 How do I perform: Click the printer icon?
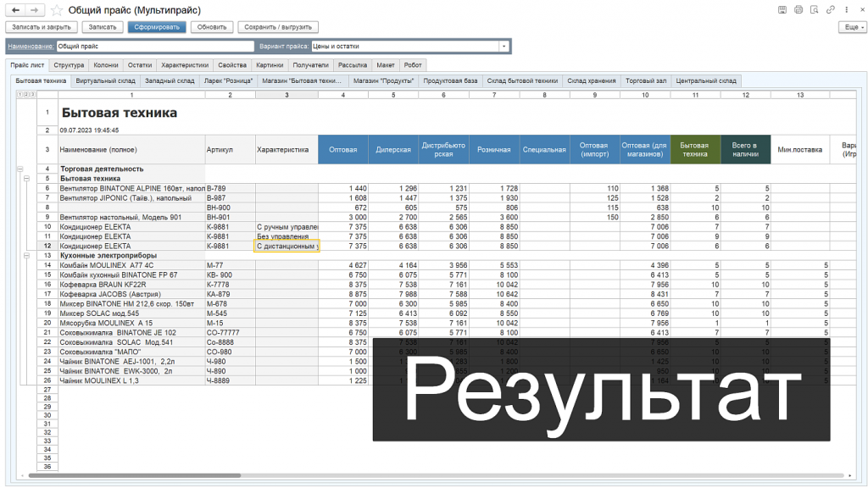click(798, 10)
